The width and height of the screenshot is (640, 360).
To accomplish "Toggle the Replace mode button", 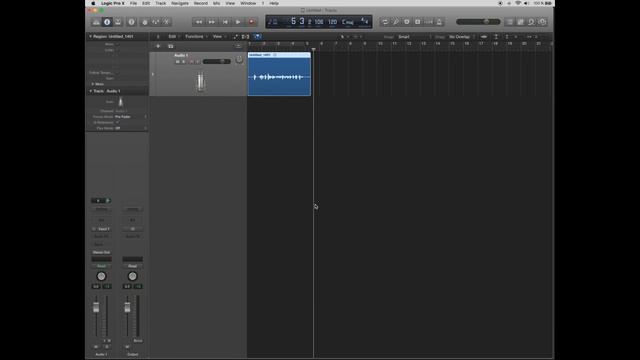I will (x=418, y=22).
